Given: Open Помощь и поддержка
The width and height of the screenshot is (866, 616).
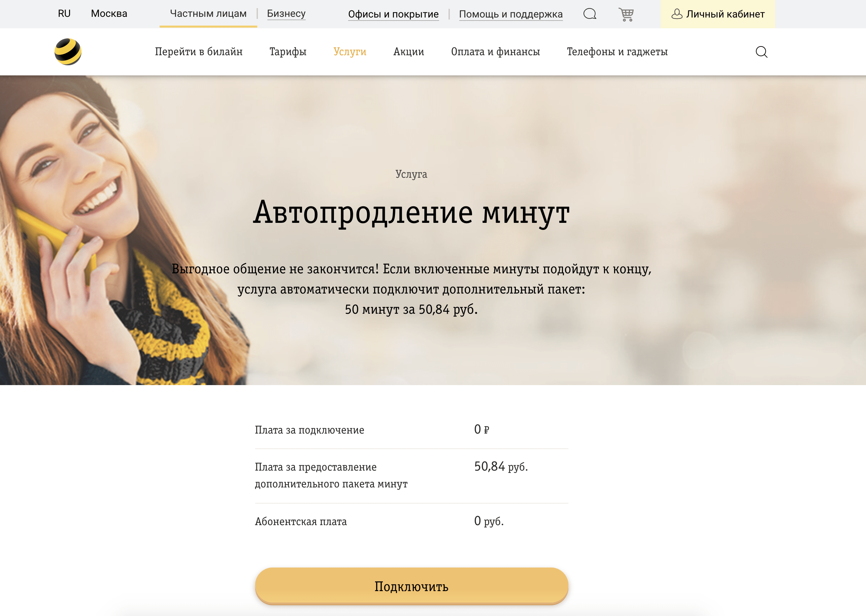Looking at the screenshot, I should (x=510, y=14).
